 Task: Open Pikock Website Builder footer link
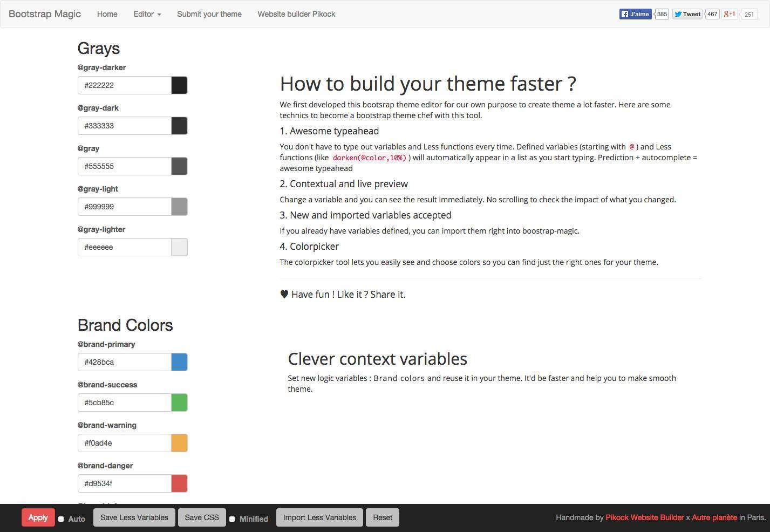pyautogui.click(x=644, y=517)
